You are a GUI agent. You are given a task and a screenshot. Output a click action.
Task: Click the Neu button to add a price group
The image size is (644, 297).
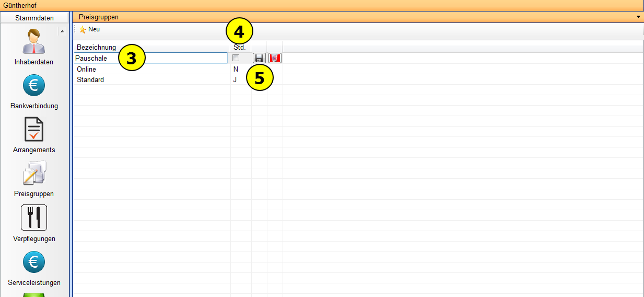tap(89, 30)
